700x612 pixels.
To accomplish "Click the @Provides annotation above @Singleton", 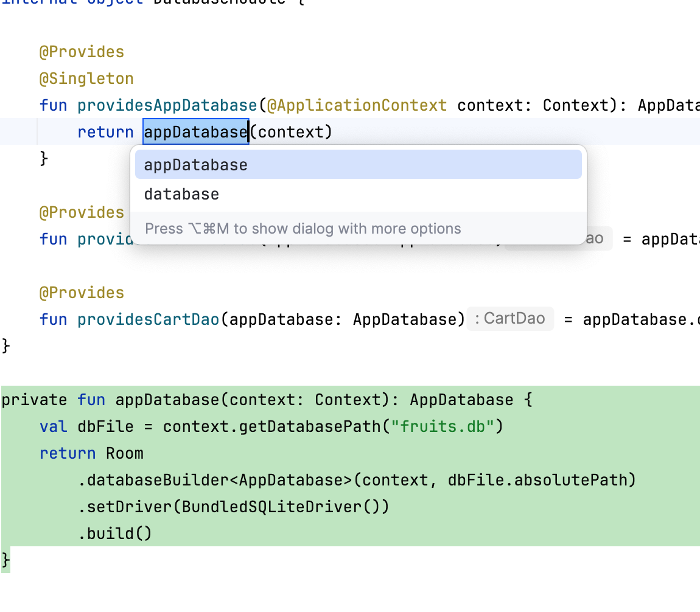I will point(82,52).
